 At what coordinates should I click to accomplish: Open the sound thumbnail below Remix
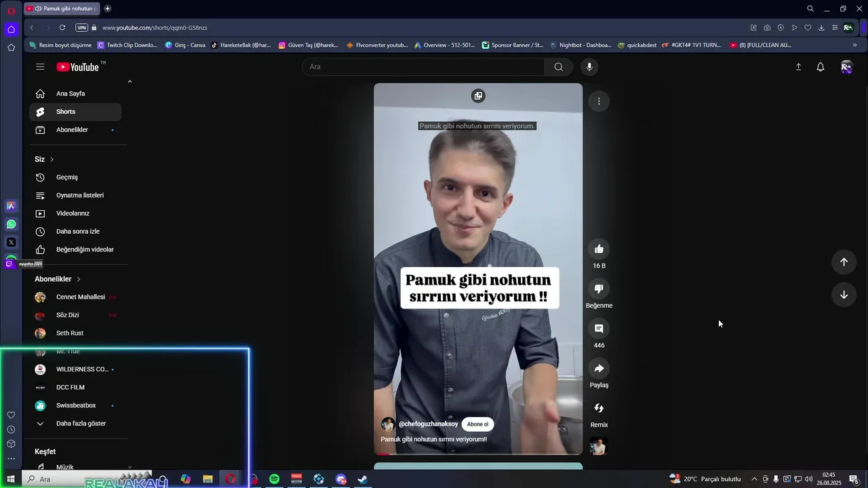(599, 447)
